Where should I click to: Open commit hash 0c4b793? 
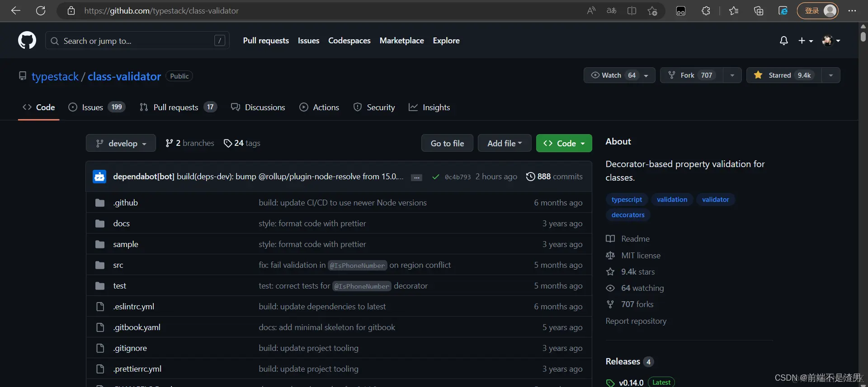tap(458, 177)
